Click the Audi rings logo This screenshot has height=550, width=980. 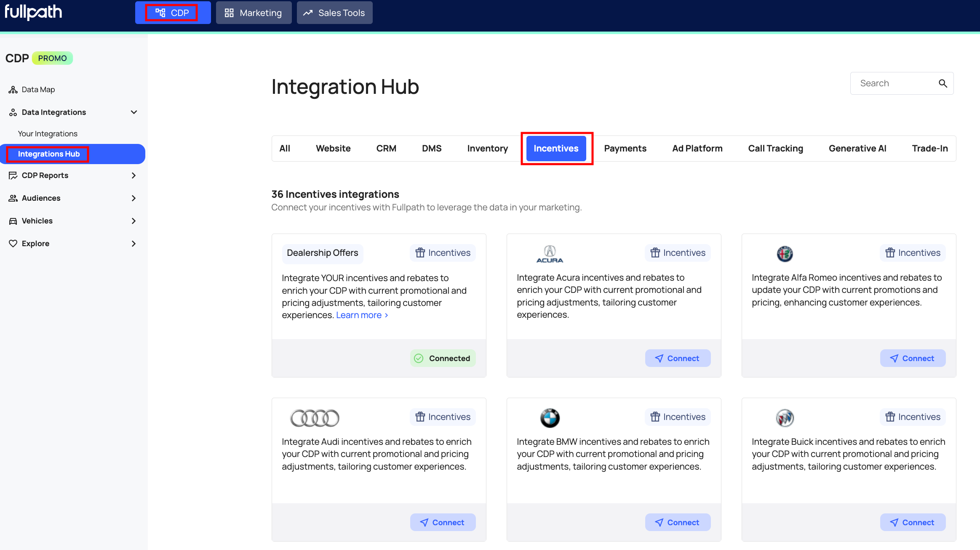(x=315, y=418)
